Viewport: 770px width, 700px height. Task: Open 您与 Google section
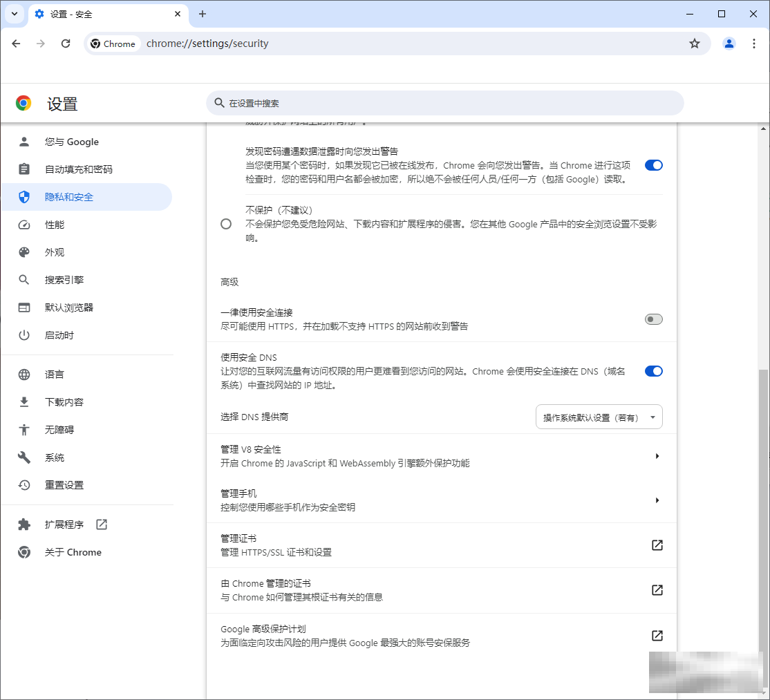tap(86, 142)
